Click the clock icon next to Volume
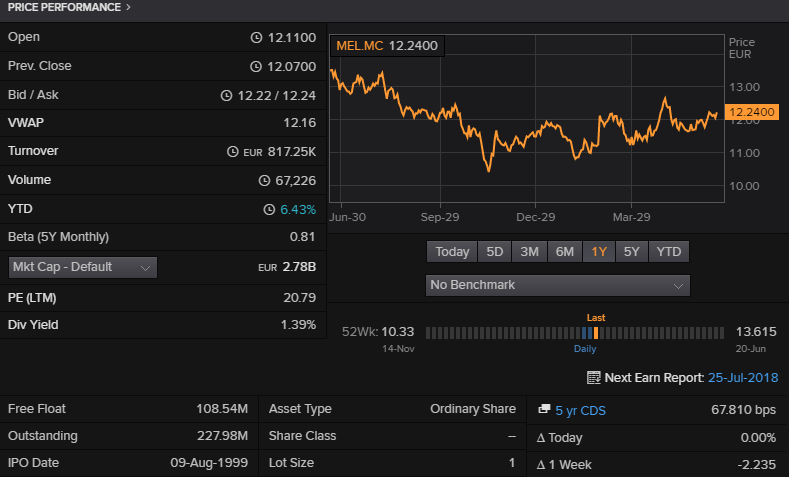The width and height of the screenshot is (789, 477). coord(264,181)
